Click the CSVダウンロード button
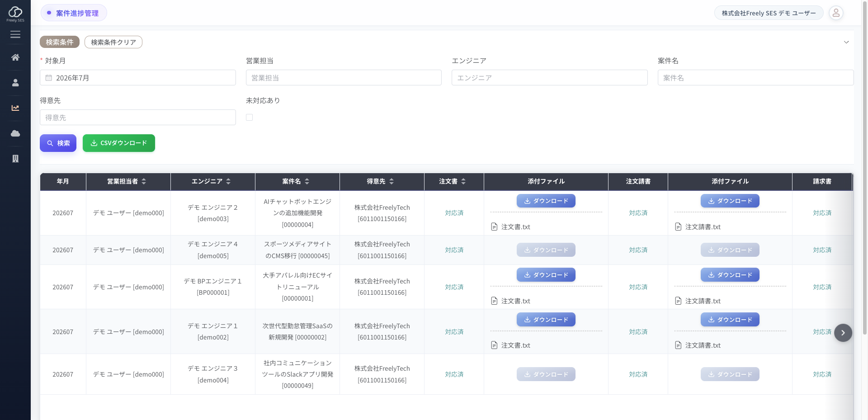Image resolution: width=868 pixels, height=420 pixels. tap(119, 143)
